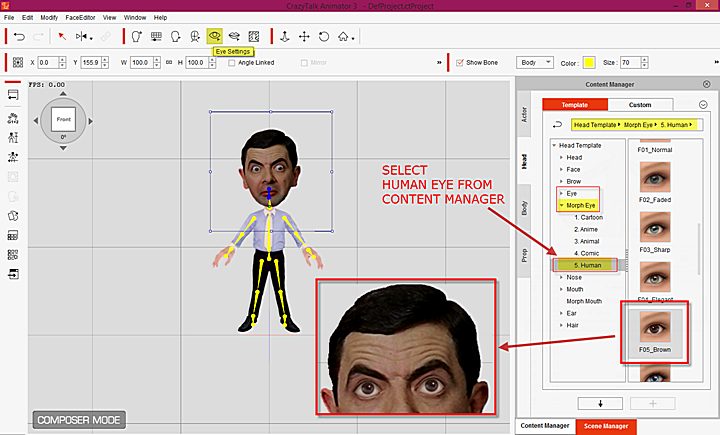This screenshot has width=720, height=435.
Task: Click the background mask editor icon
Action: (254, 36)
